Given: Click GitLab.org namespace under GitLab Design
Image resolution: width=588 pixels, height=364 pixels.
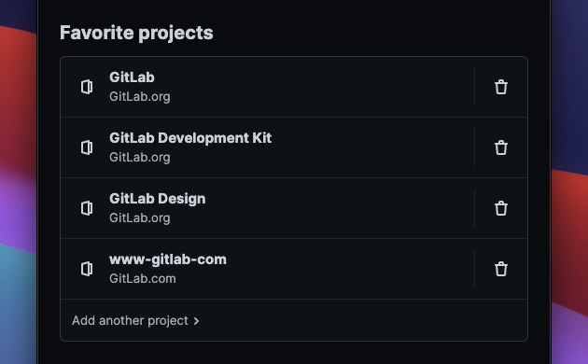Looking at the screenshot, I should coord(139,218).
